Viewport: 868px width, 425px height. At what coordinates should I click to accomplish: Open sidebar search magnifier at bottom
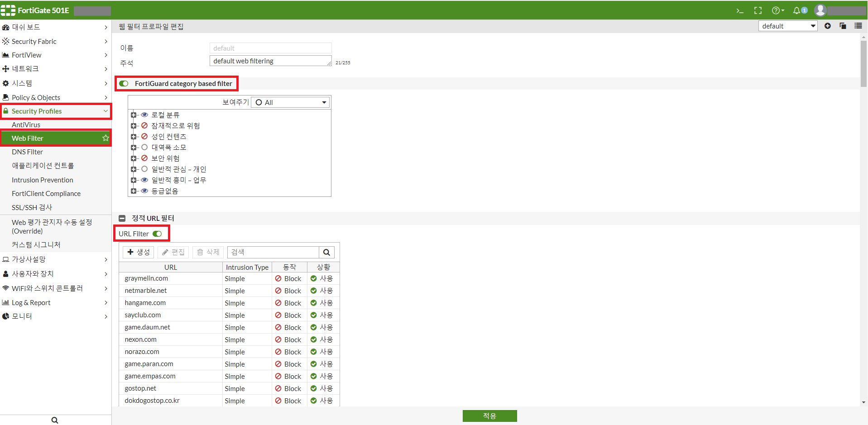coord(55,420)
